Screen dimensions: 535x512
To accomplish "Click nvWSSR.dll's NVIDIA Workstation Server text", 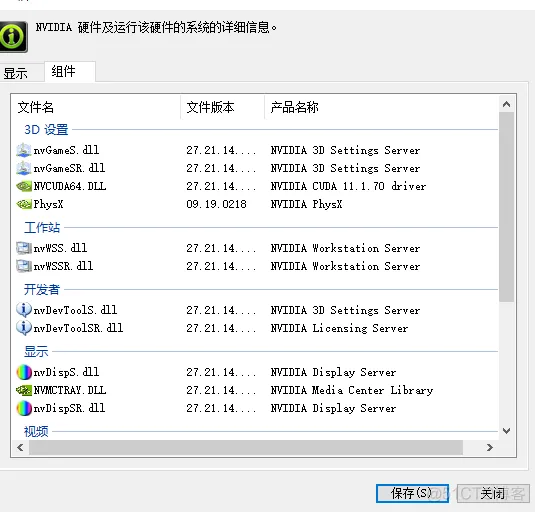I will (x=345, y=266).
